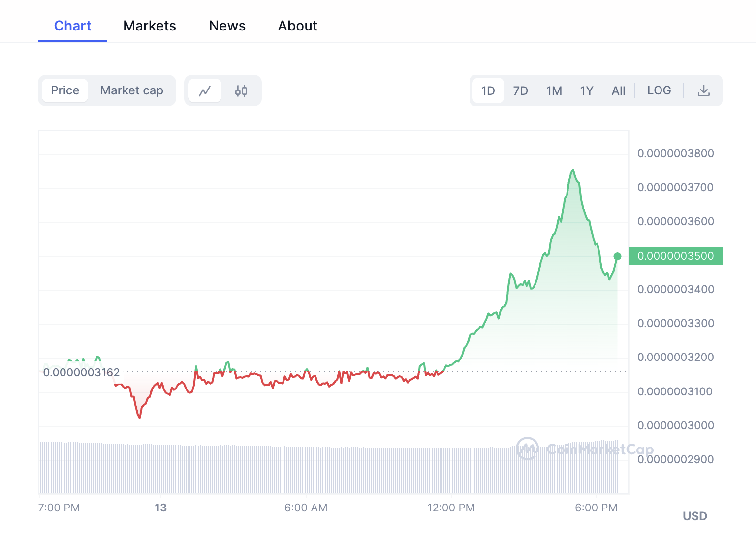Click the 7:00 PM time label
Image resolution: width=756 pixels, height=538 pixels.
point(59,508)
